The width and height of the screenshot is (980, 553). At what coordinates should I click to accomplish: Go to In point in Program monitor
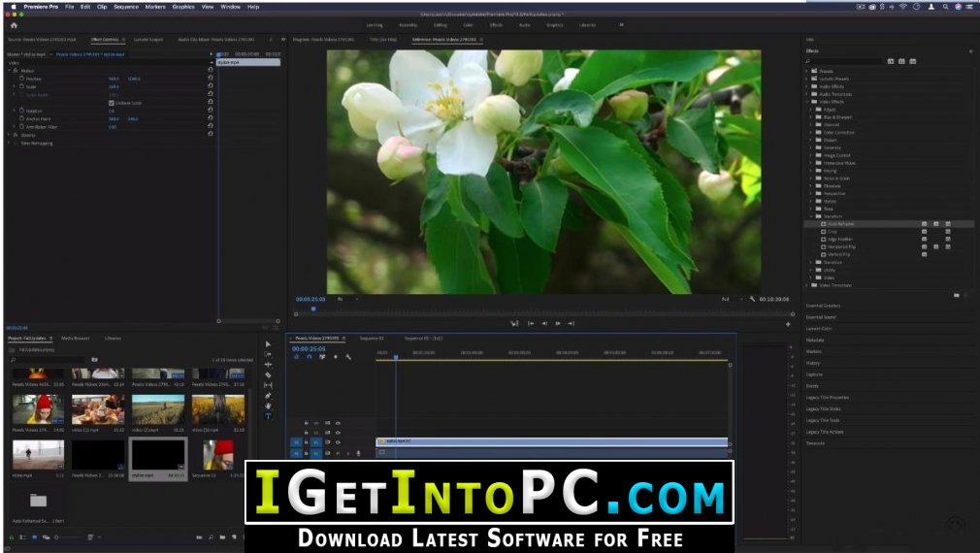pos(530,324)
